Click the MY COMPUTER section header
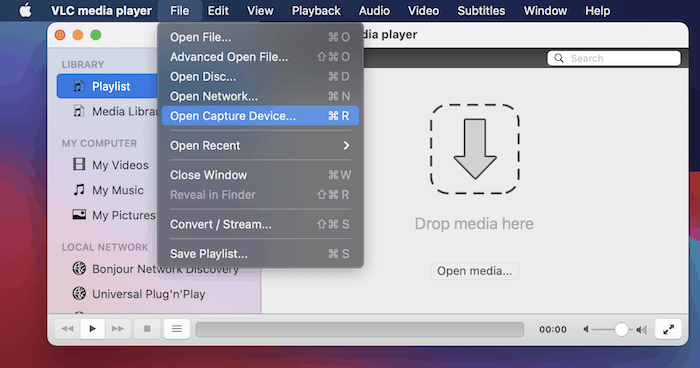Image resolution: width=700 pixels, height=368 pixels. tap(99, 143)
